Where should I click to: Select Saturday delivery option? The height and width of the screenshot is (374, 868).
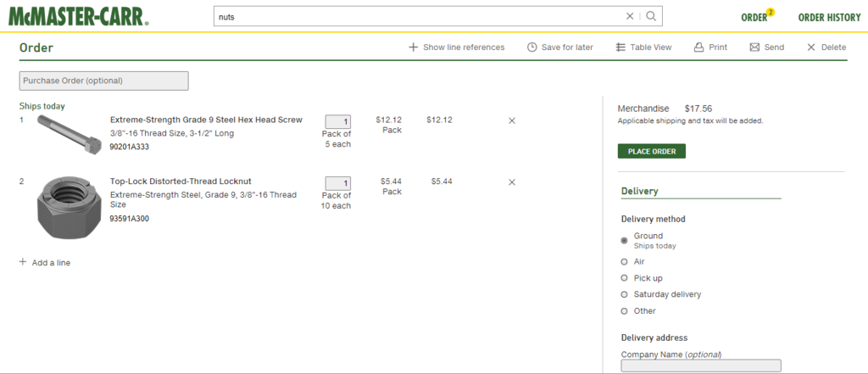point(625,294)
